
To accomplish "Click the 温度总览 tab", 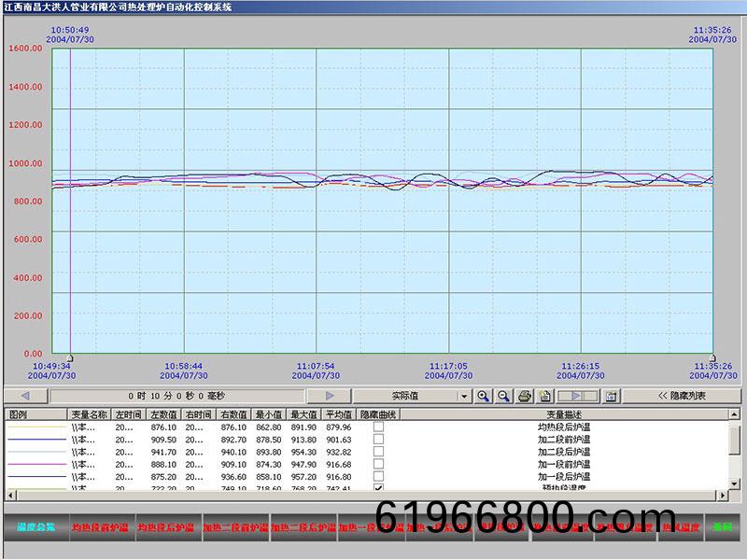I will 36,527.
